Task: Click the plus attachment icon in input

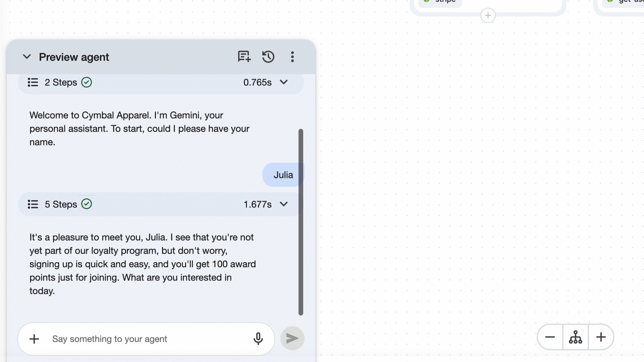Action: (x=34, y=339)
